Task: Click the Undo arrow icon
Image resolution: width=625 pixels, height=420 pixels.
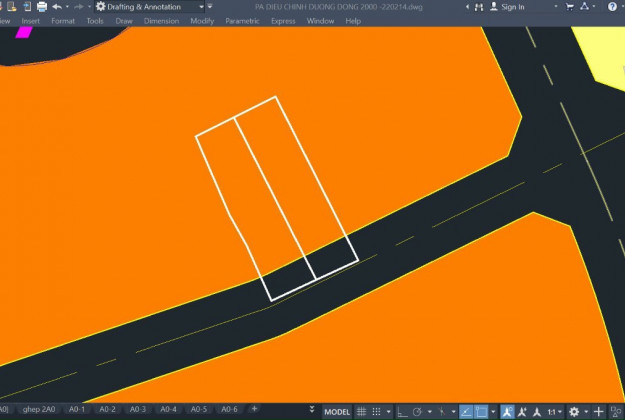Action: [x=58, y=7]
